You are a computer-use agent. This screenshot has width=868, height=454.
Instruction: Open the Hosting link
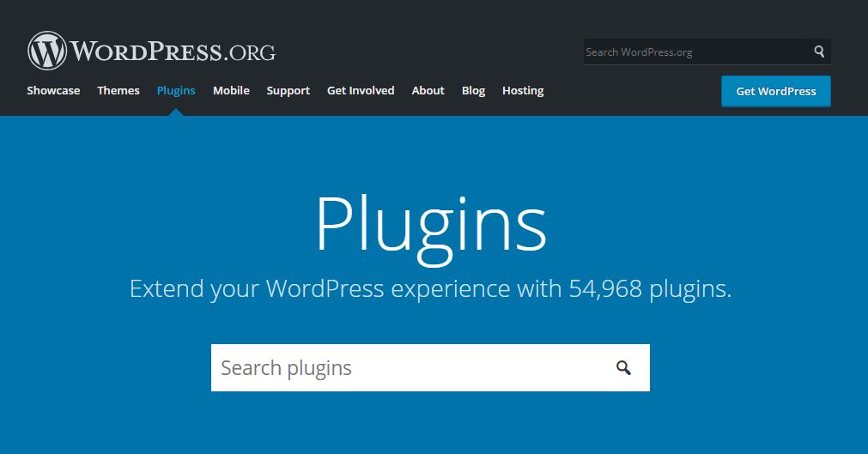(x=523, y=91)
